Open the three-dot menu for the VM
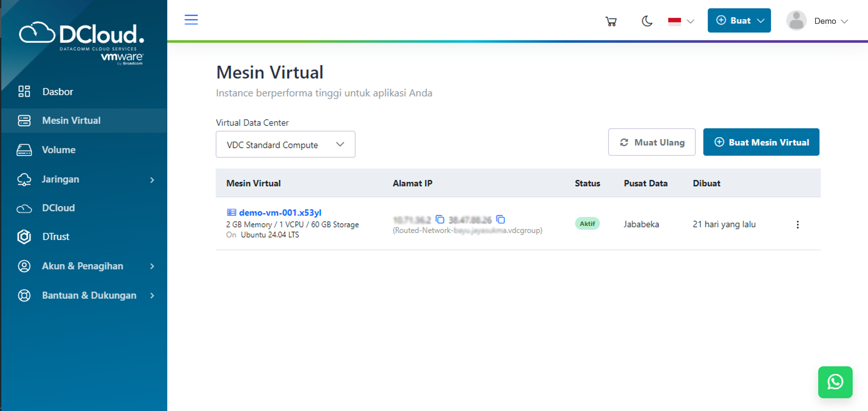The height and width of the screenshot is (411, 868). (x=798, y=224)
